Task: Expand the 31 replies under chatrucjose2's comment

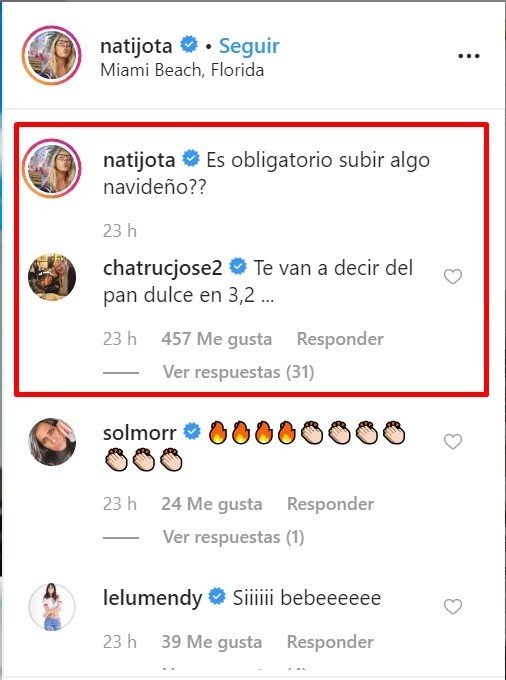Action: tap(238, 372)
